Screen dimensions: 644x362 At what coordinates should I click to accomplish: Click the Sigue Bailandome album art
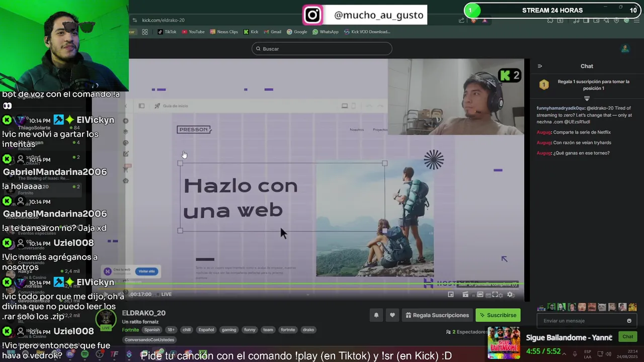[x=504, y=342]
